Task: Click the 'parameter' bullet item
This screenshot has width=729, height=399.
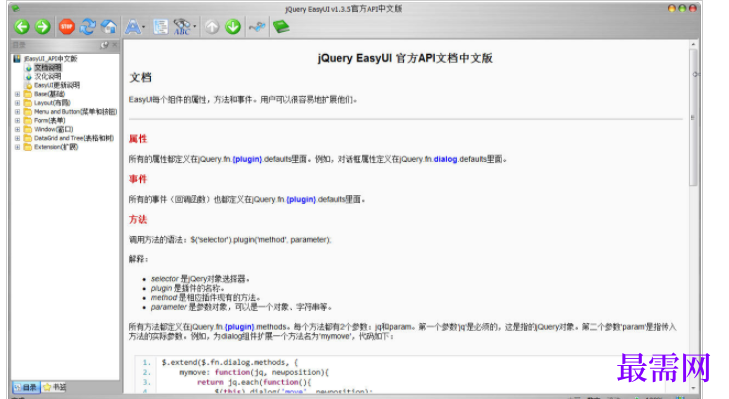Action: [x=241, y=307]
